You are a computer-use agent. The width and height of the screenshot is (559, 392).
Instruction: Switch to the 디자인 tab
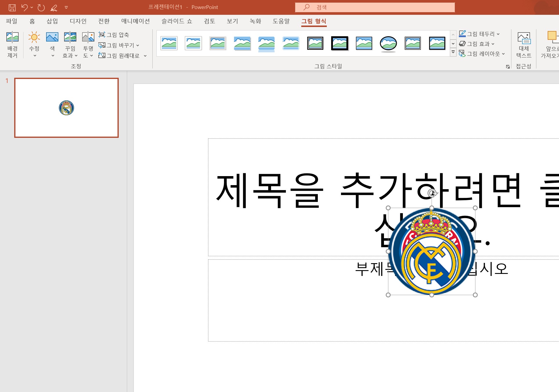[x=78, y=21]
